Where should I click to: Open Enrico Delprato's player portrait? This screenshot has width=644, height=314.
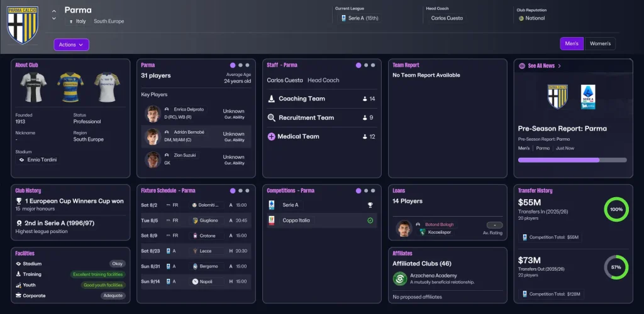coord(152,114)
